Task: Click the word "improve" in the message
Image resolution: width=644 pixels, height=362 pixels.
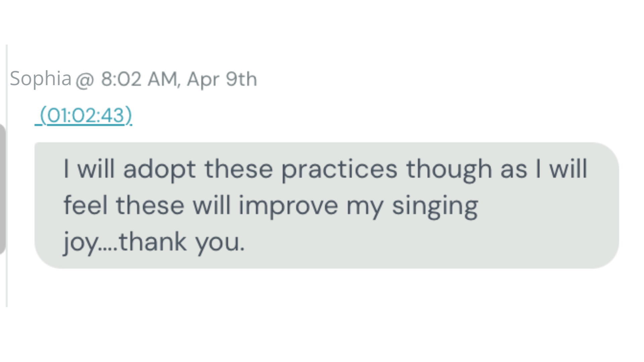Action: click(288, 206)
